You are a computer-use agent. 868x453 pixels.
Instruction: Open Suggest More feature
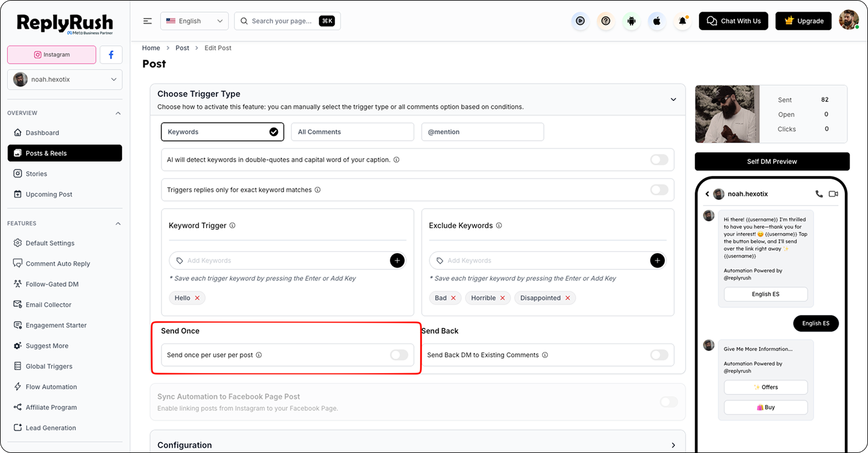65,346
